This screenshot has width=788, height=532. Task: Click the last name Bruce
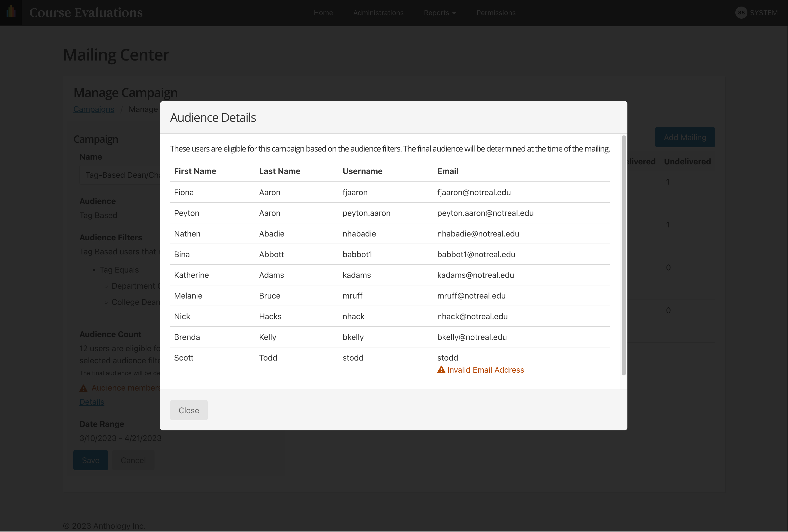click(x=269, y=296)
